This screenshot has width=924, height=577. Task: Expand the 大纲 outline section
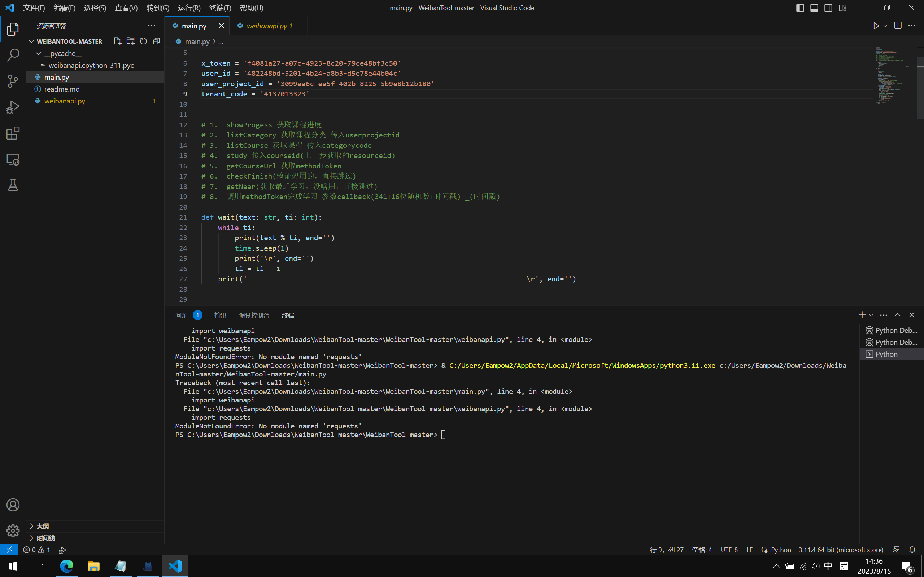pos(43,525)
